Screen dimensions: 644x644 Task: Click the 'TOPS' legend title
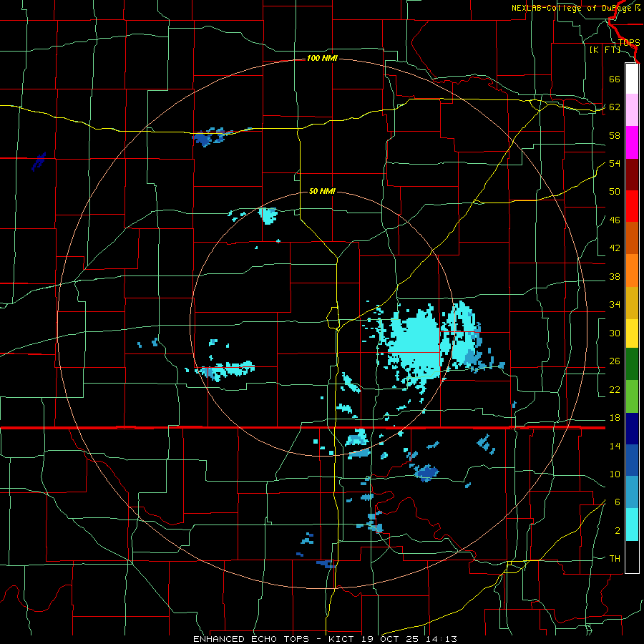[629, 43]
